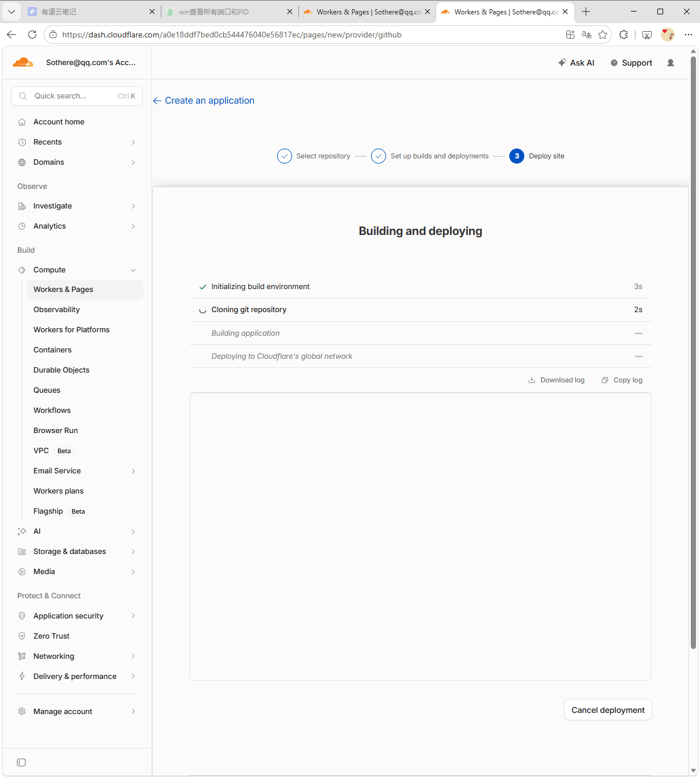Cancel the deployment
The image size is (700, 778).
click(608, 710)
